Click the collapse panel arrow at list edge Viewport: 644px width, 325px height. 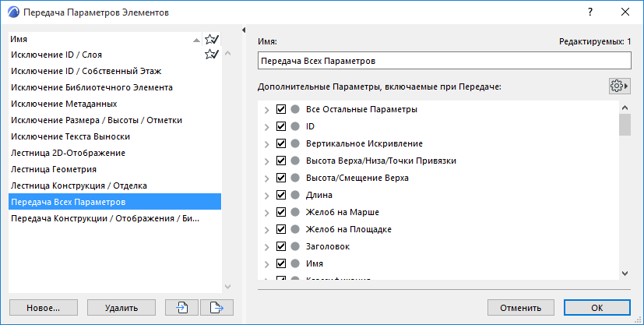245,30
